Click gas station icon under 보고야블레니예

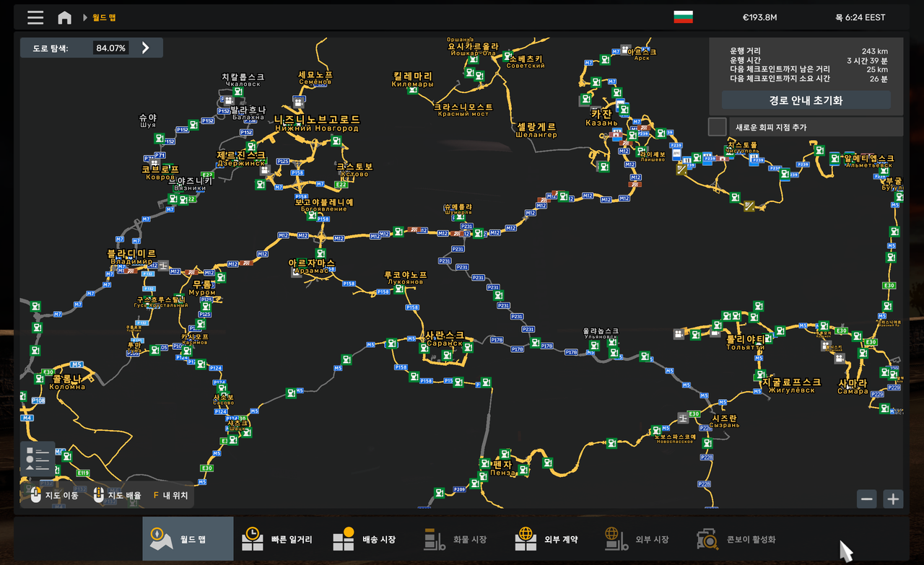(312, 215)
